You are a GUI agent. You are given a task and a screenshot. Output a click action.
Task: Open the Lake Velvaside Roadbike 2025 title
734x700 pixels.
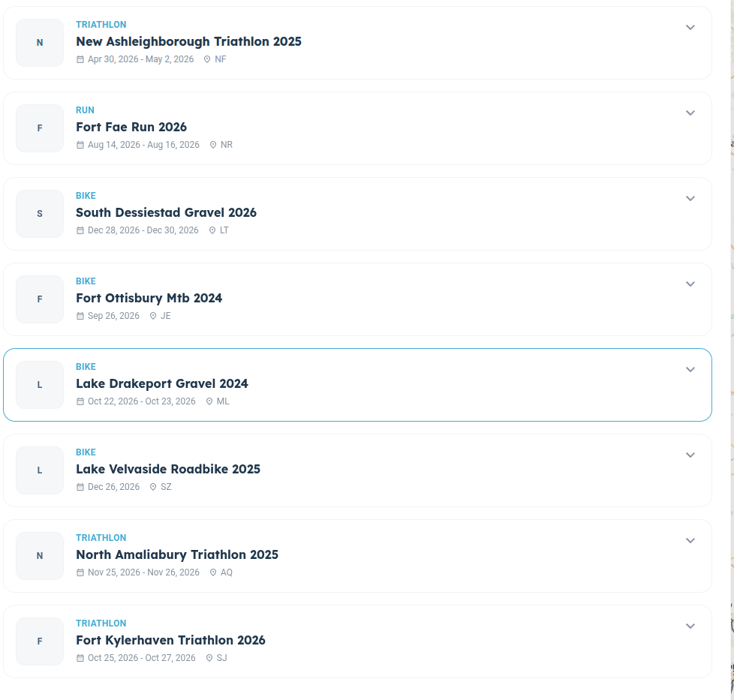click(x=168, y=470)
